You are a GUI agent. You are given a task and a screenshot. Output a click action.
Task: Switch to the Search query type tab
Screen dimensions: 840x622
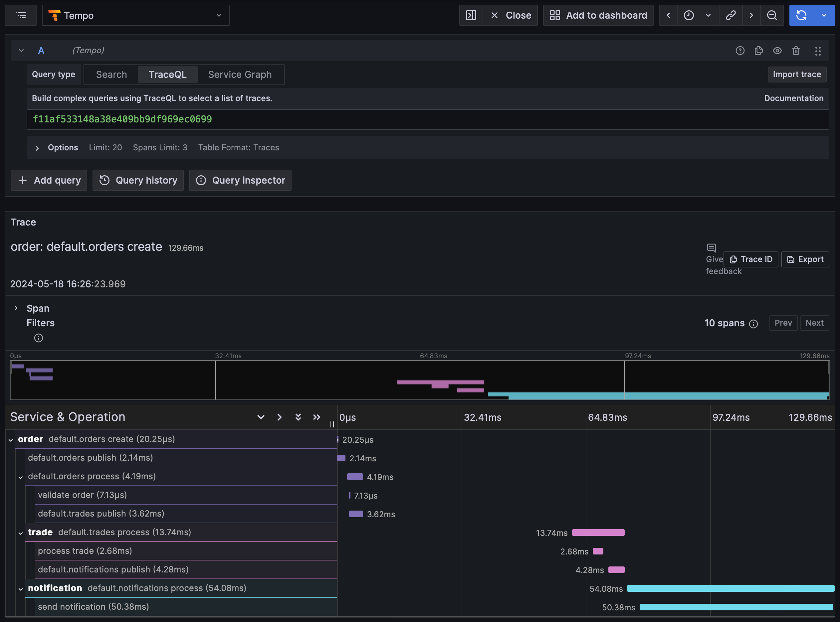111,75
